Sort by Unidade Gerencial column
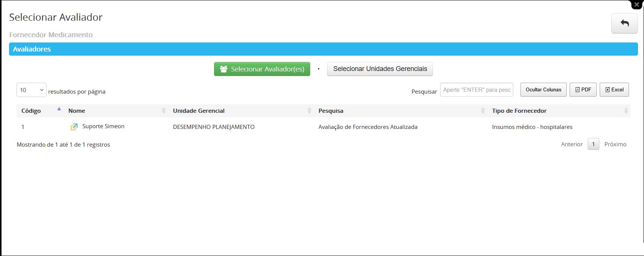The width and height of the screenshot is (644, 256). (199, 111)
